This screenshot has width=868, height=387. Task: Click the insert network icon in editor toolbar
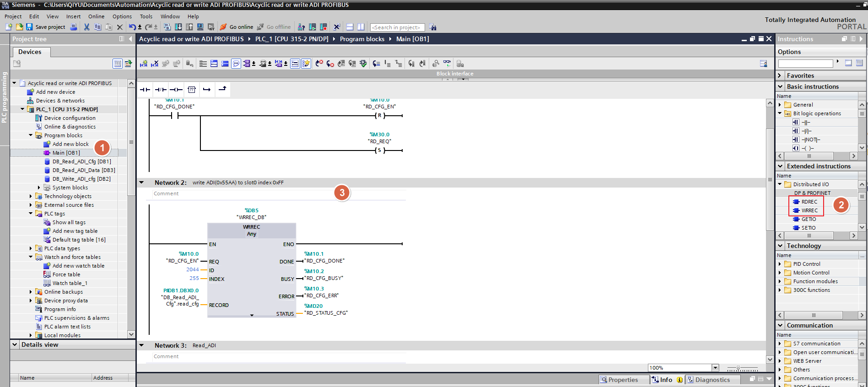pos(144,64)
